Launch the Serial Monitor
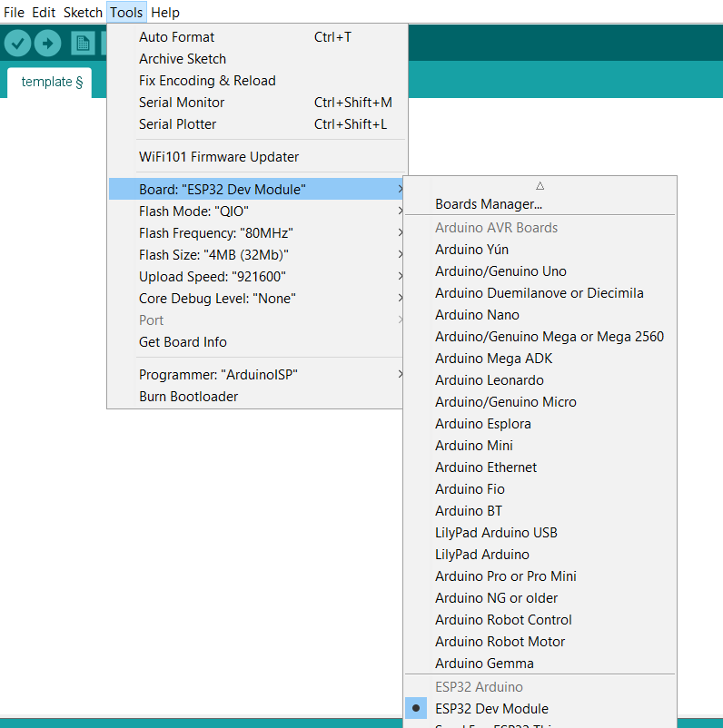 (182, 103)
